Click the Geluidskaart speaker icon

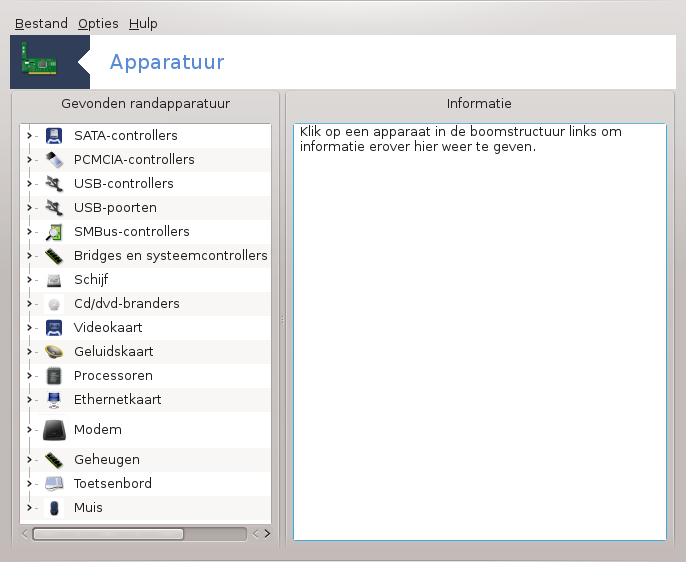[54, 352]
